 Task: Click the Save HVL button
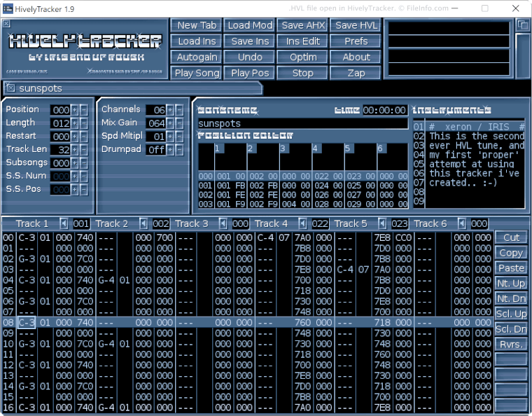(356, 25)
